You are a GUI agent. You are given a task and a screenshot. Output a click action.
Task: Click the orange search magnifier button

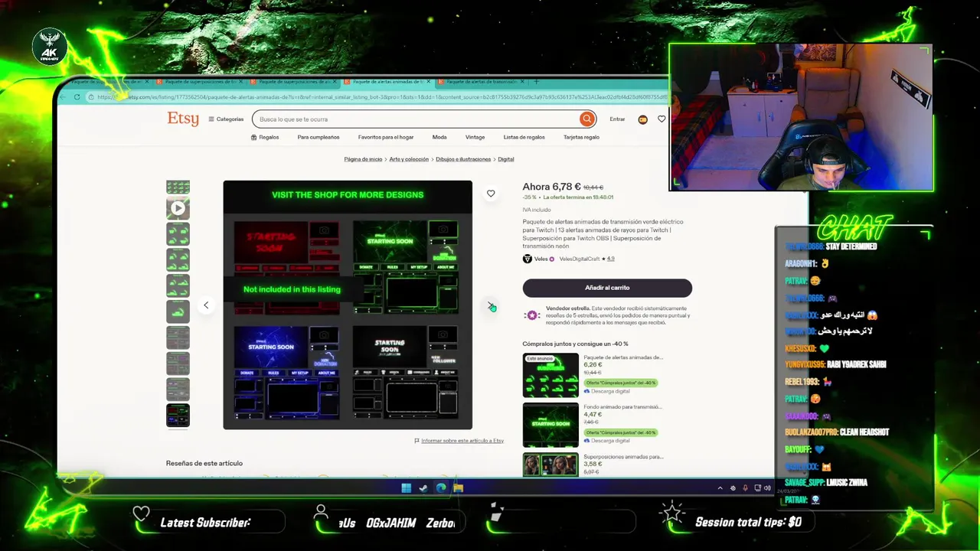click(x=587, y=119)
